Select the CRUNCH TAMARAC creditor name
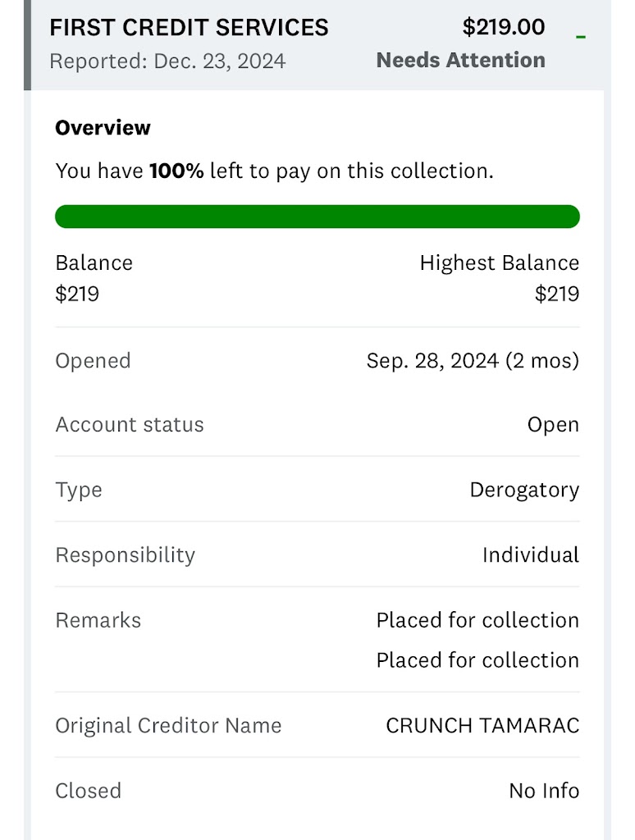 tap(482, 726)
